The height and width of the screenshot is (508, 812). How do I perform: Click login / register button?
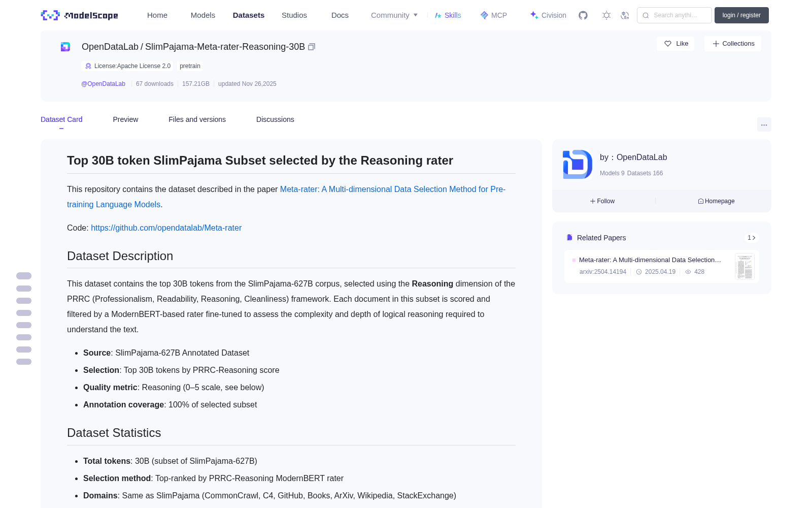pos(741,15)
